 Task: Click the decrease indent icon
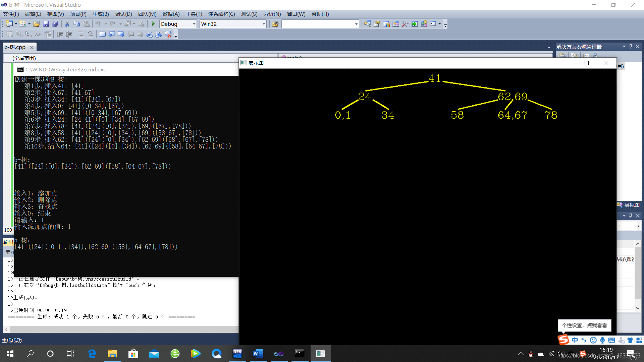coord(60,34)
